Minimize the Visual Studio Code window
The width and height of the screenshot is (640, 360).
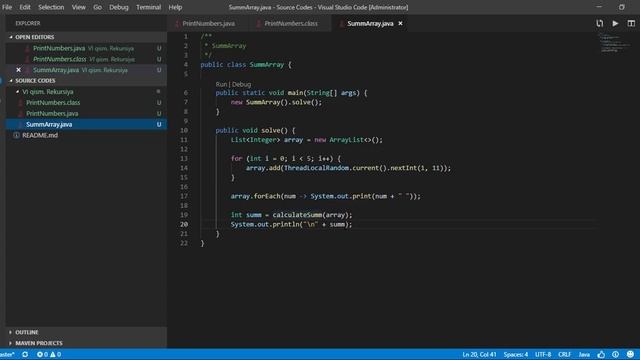[x=599, y=7]
